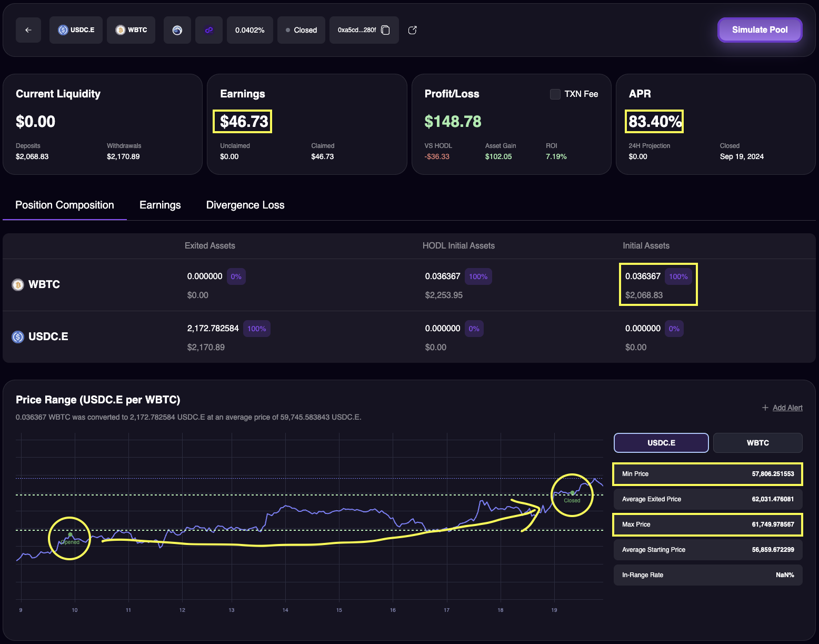Viewport: 819px width, 644px height.
Task: Open the Earnings tab
Action: point(160,205)
